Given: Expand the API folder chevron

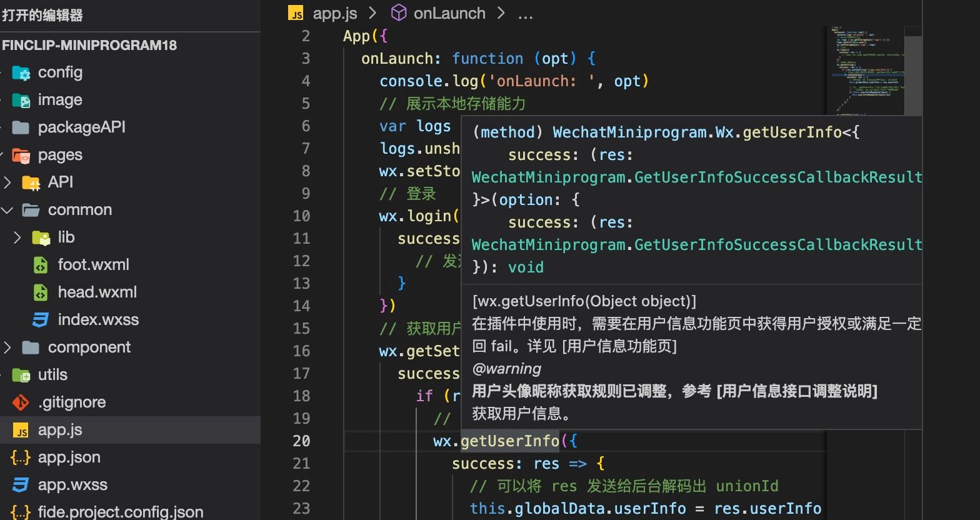Looking at the screenshot, I should 7,182.
